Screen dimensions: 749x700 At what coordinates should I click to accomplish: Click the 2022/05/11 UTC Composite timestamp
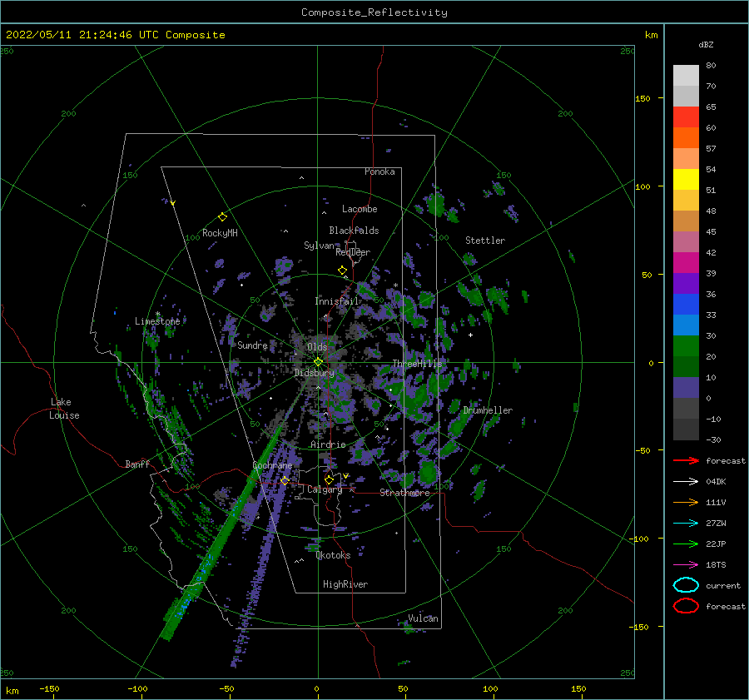[116, 35]
